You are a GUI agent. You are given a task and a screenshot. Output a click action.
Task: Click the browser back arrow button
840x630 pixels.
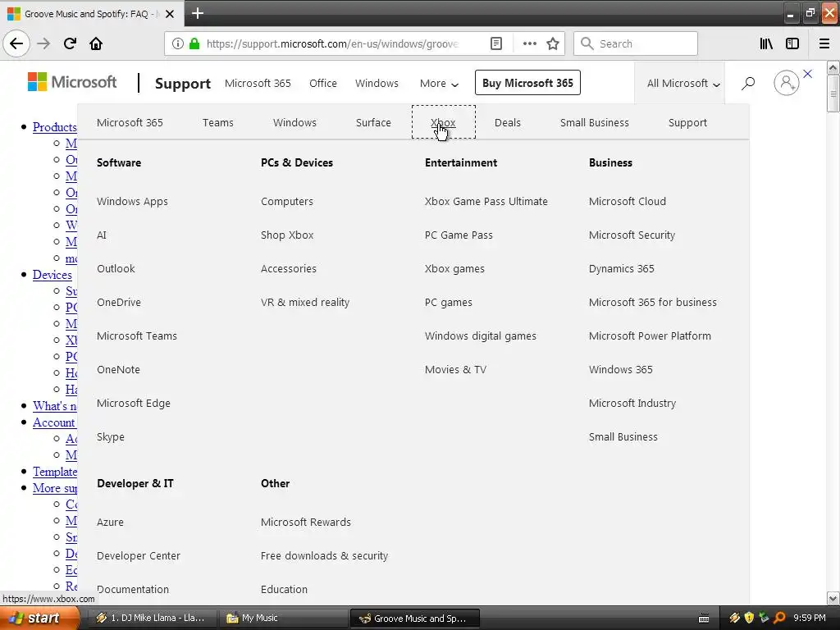[x=16, y=43]
